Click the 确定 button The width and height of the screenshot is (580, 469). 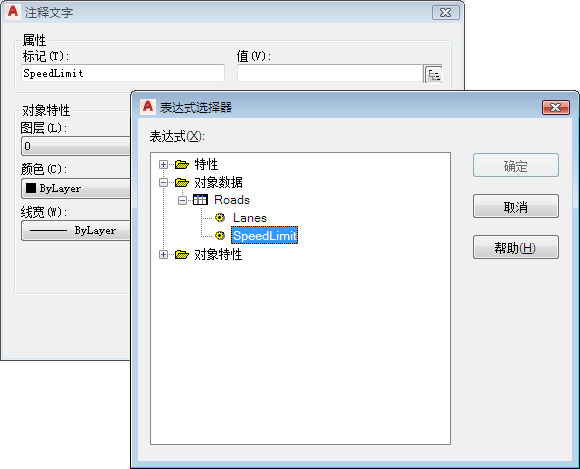point(516,165)
